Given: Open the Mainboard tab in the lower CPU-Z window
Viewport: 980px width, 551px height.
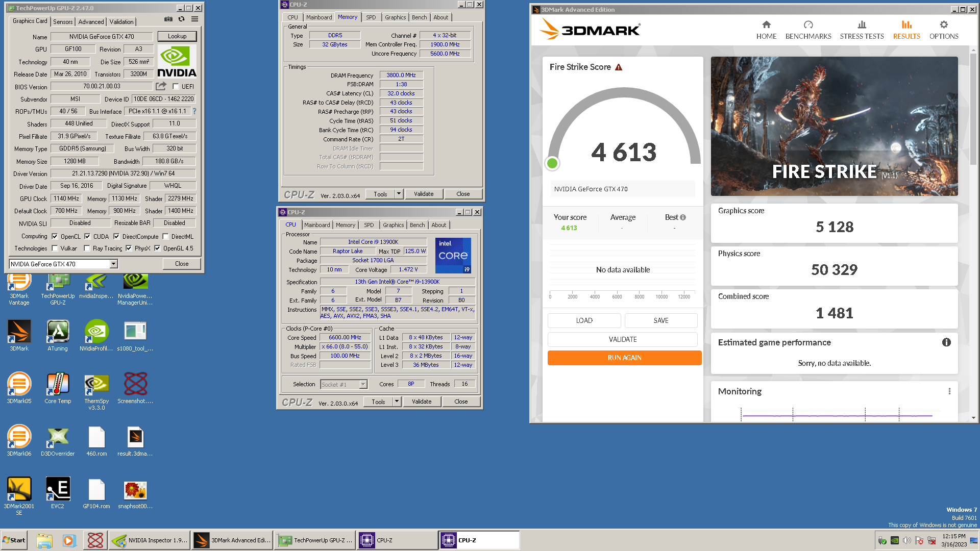Looking at the screenshot, I should pyautogui.click(x=317, y=225).
